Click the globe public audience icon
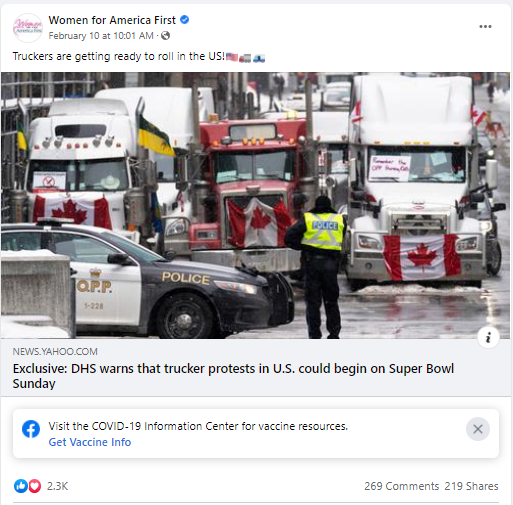Screen dimensions: 513x505 pos(165,36)
